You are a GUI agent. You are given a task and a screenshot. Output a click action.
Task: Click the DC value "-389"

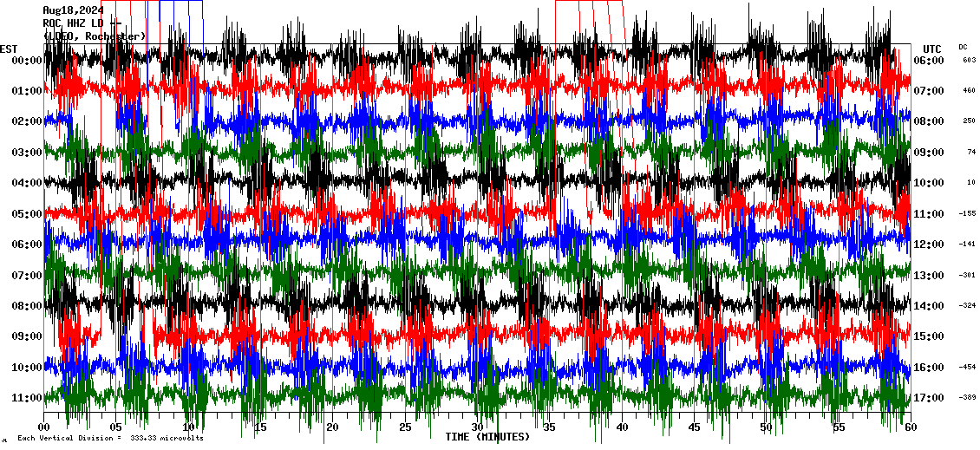click(x=967, y=397)
